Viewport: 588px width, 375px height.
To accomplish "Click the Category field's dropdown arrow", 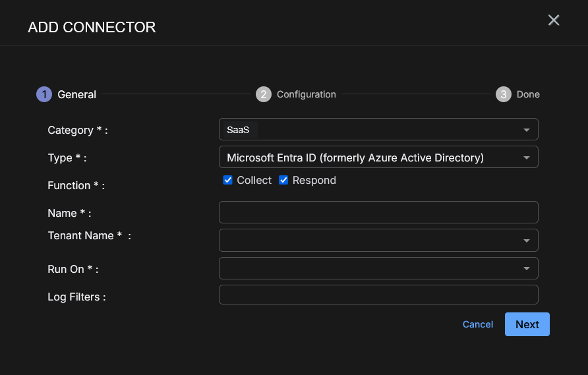I will pyautogui.click(x=527, y=130).
